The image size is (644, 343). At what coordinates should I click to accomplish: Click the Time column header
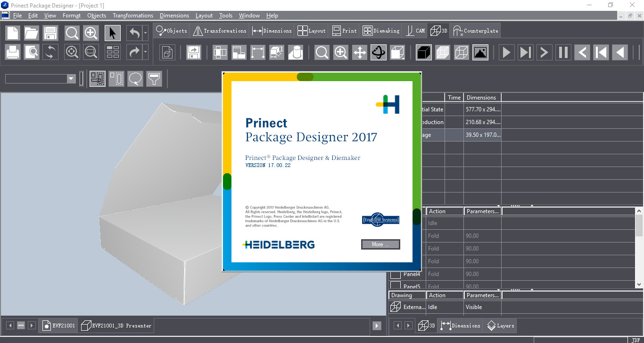click(x=454, y=98)
